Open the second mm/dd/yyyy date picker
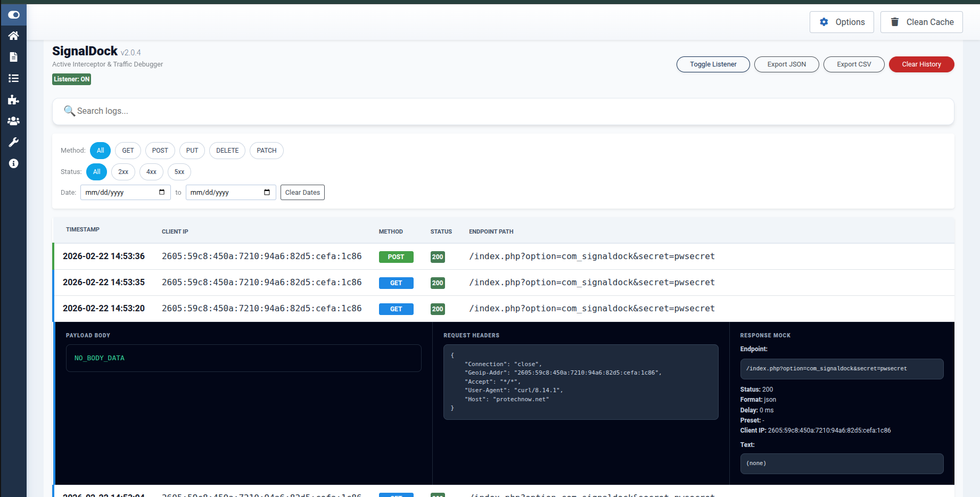This screenshot has width=980, height=497. tap(268, 192)
